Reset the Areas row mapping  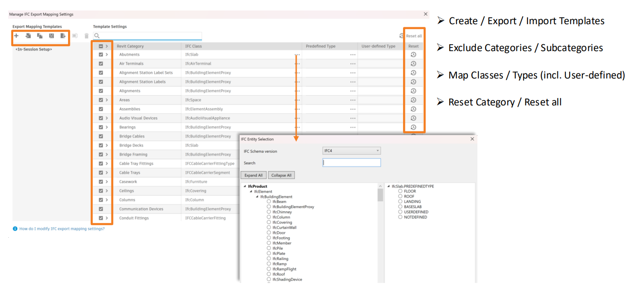point(413,100)
